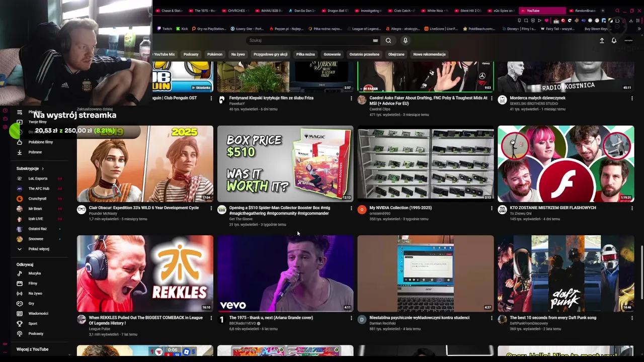The image size is (644, 362).
Task: Expand Pokaż więcej subscriptions list
Action: [38, 249]
